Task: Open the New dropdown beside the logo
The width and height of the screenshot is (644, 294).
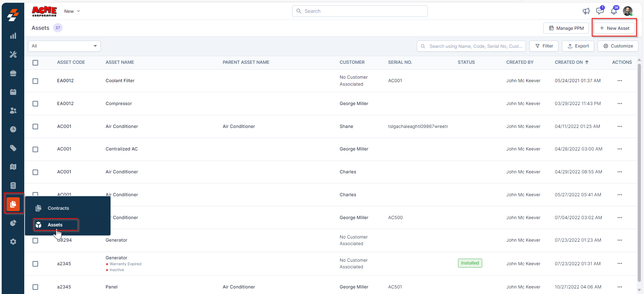Action: coord(72,11)
